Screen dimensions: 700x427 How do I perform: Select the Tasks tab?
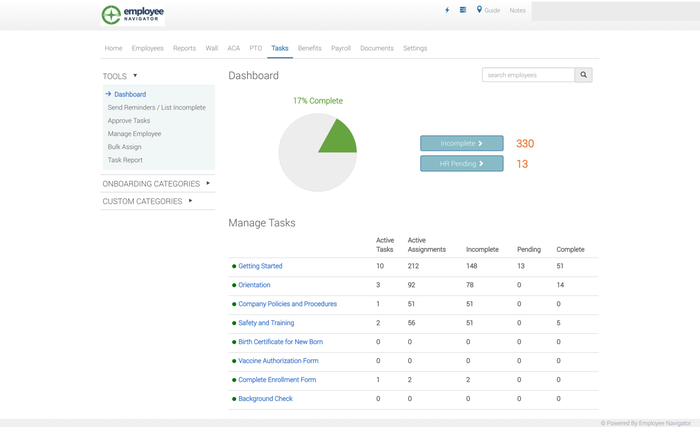[x=280, y=48]
